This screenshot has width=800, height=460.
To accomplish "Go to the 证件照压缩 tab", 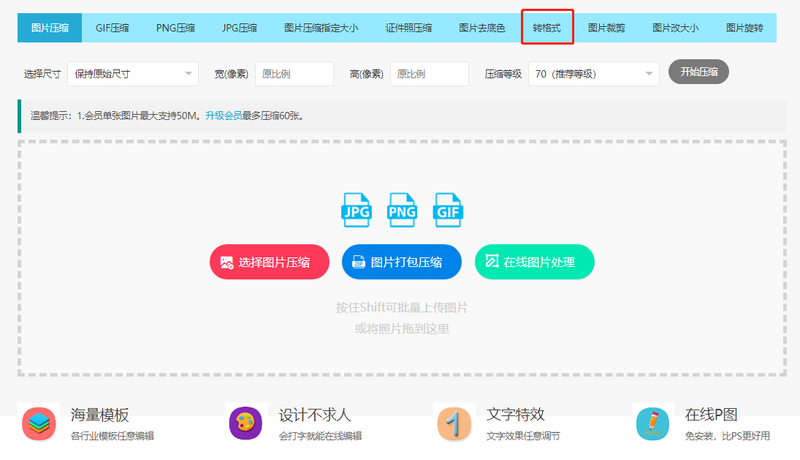I will click(x=409, y=28).
